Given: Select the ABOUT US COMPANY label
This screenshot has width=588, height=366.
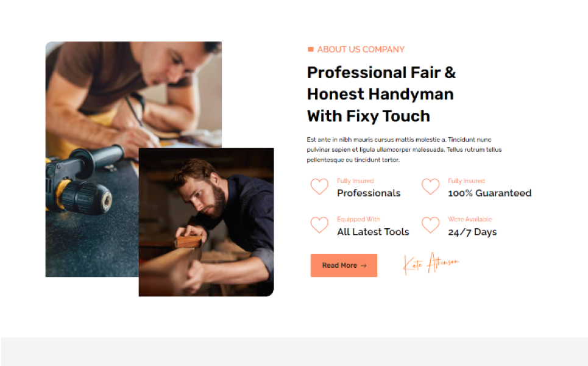Looking at the screenshot, I should point(361,49).
